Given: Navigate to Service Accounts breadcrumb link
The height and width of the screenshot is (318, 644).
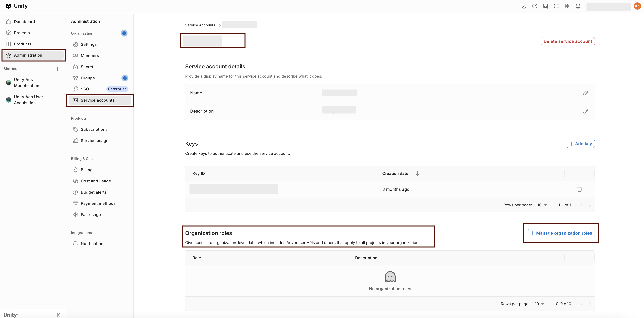Looking at the screenshot, I should [x=200, y=25].
